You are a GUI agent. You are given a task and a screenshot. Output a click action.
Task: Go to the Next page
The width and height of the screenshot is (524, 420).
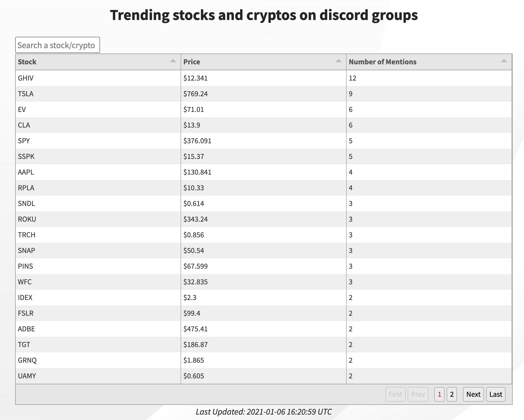(x=473, y=394)
